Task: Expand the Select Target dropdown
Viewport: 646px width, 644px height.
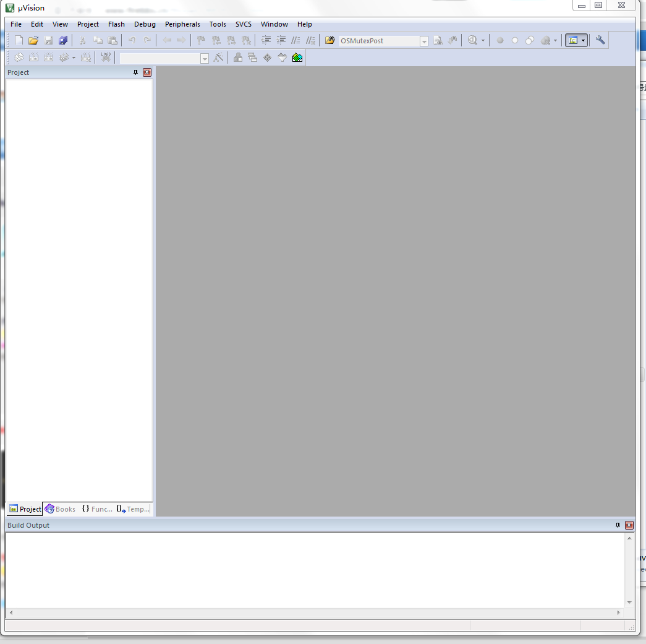Action: point(205,58)
